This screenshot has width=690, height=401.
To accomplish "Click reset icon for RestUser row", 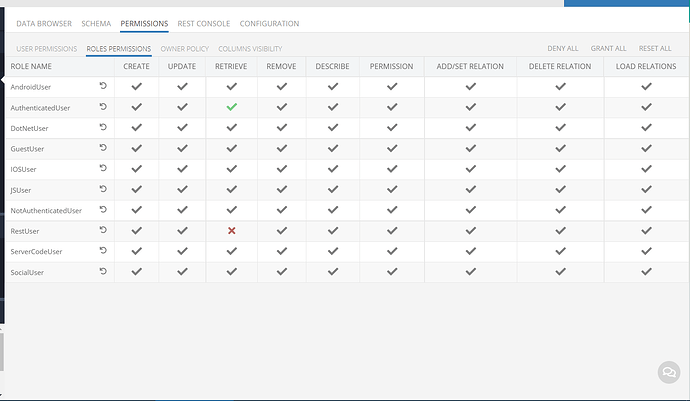I will 103,230.
